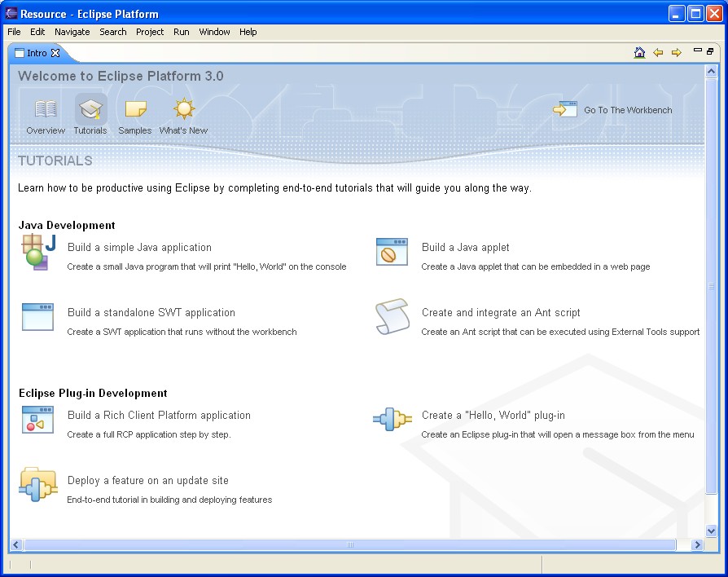
Task: Click the Samples label
Action: pos(135,130)
